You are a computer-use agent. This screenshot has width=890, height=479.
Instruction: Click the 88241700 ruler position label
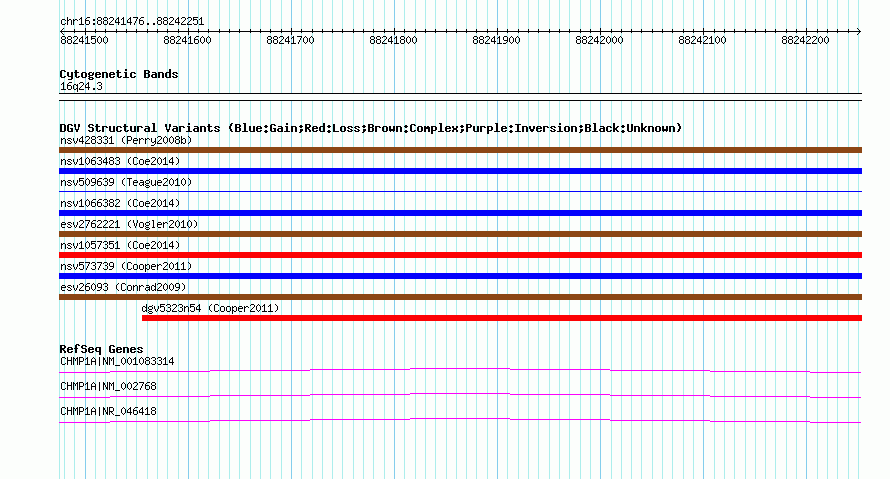(x=290, y=40)
